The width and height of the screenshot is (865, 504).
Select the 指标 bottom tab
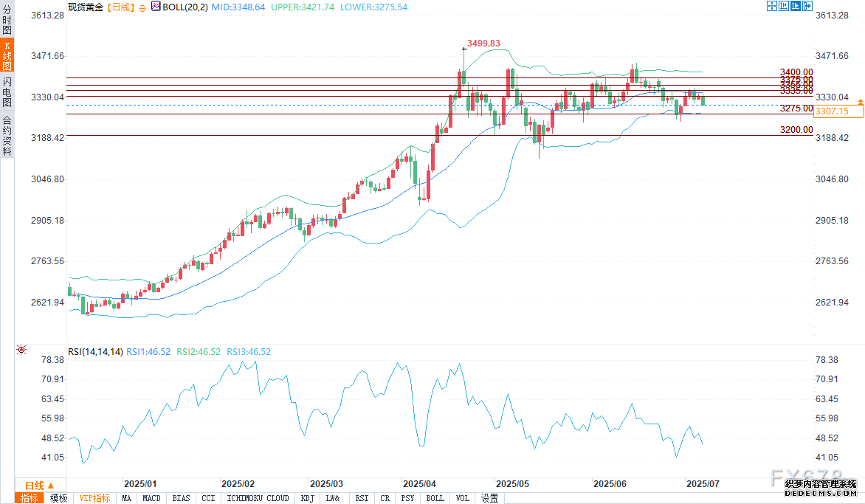pyautogui.click(x=30, y=498)
